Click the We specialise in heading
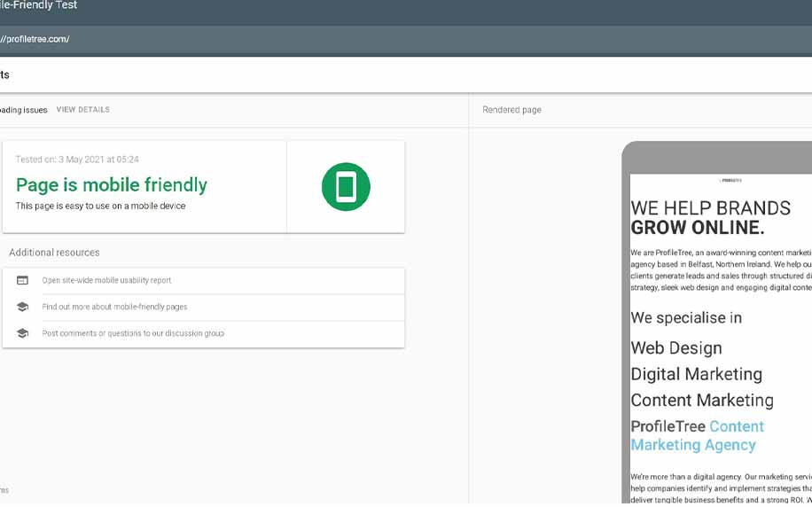The height and width of the screenshot is (507, 812). 686,317
